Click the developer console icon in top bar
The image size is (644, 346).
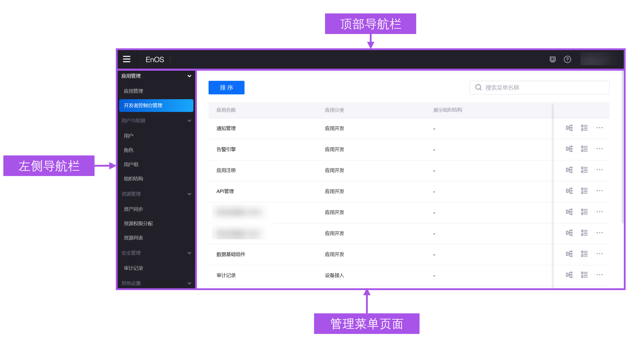(x=553, y=59)
